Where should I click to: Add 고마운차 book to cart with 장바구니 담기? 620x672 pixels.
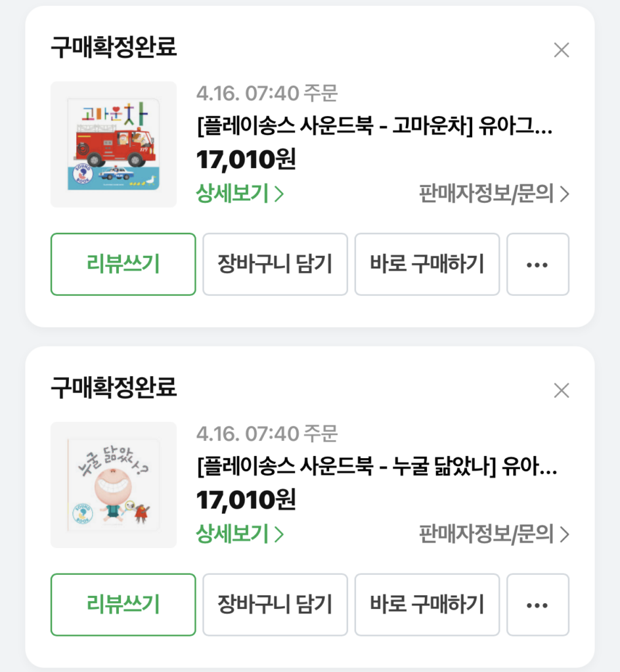[275, 264]
